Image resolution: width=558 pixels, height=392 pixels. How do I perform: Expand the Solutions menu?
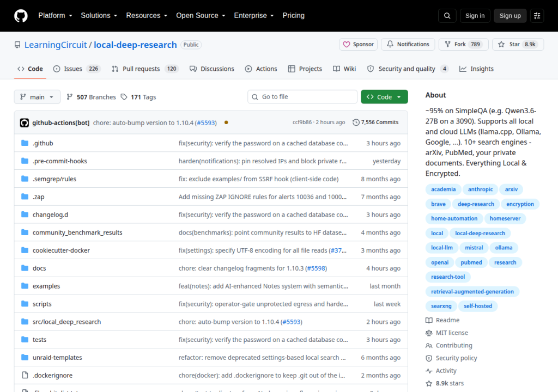pos(99,16)
